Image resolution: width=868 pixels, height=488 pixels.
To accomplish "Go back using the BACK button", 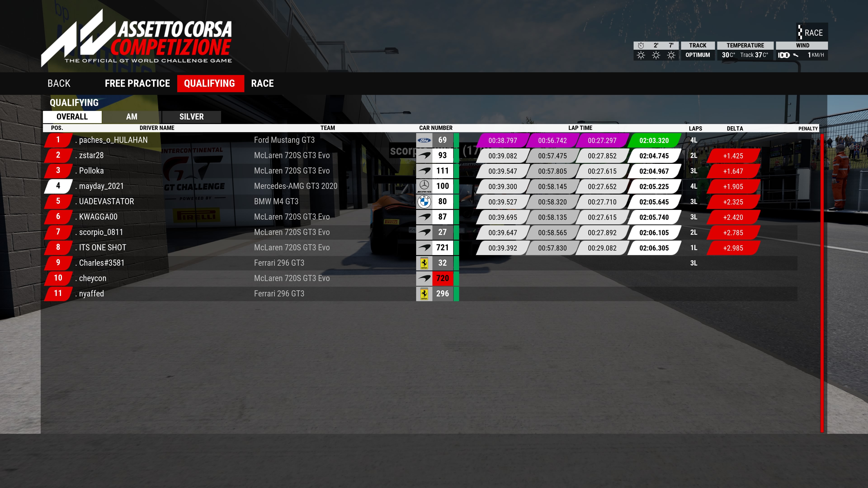I will (x=59, y=83).
